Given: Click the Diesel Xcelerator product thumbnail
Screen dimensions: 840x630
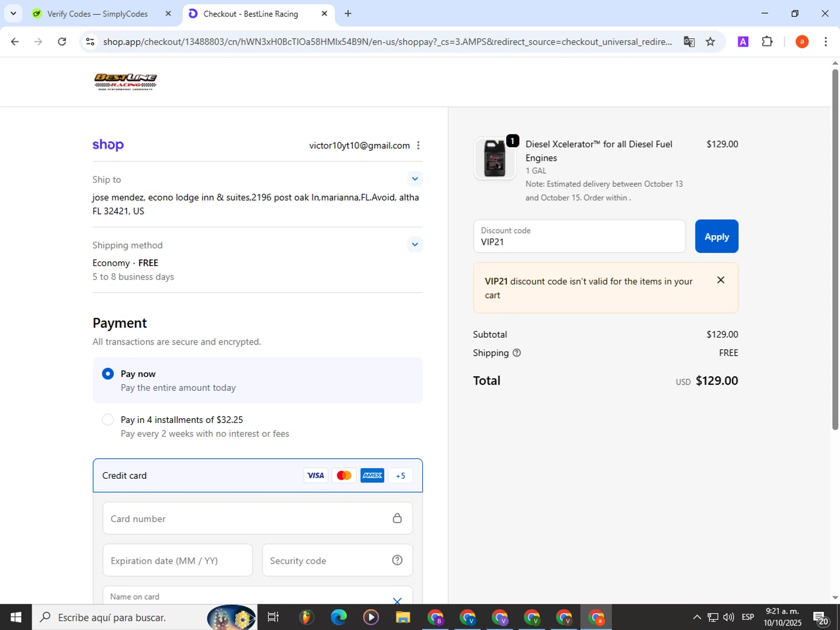Looking at the screenshot, I should tap(494, 158).
